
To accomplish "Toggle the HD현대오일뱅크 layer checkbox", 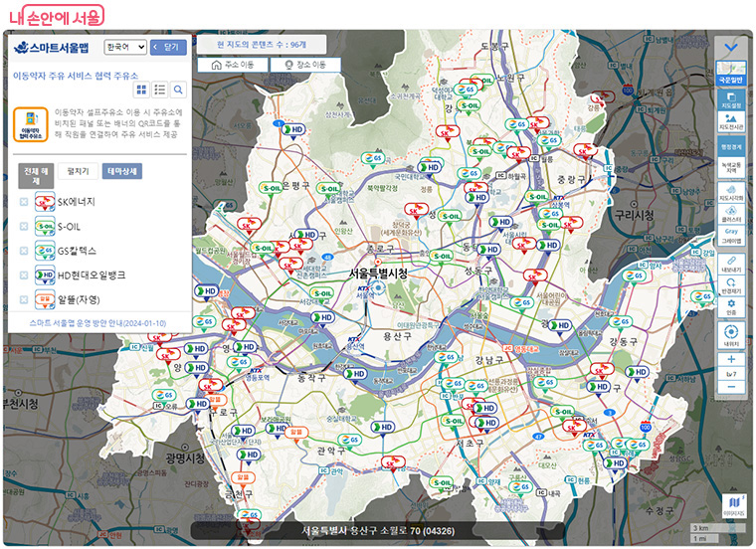I will click(x=24, y=275).
